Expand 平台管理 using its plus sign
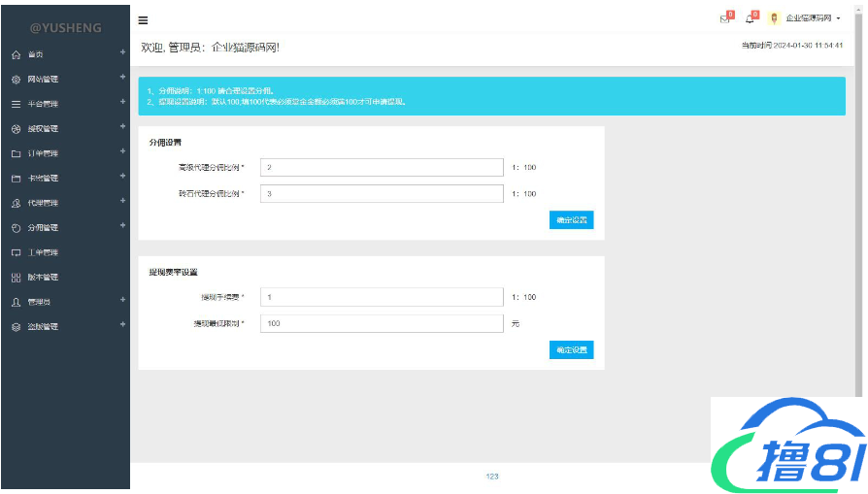 click(x=122, y=102)
